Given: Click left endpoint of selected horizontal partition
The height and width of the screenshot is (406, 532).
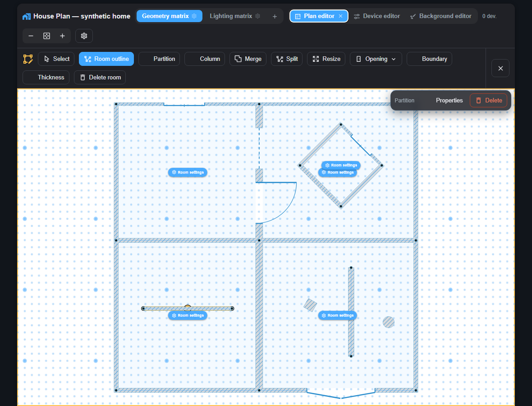Looking at the screenshot, I should 143,309.
